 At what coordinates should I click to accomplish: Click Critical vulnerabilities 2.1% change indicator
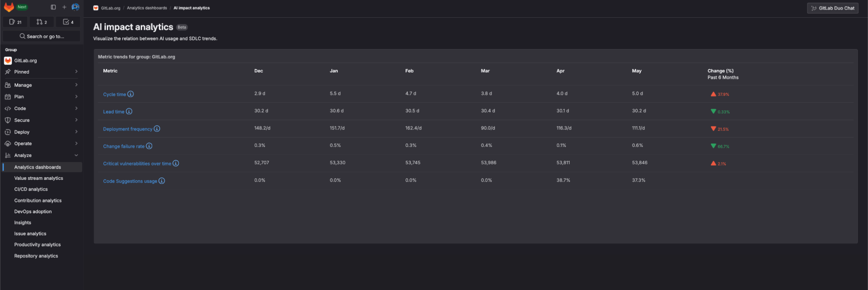click(x=718, y=163)
